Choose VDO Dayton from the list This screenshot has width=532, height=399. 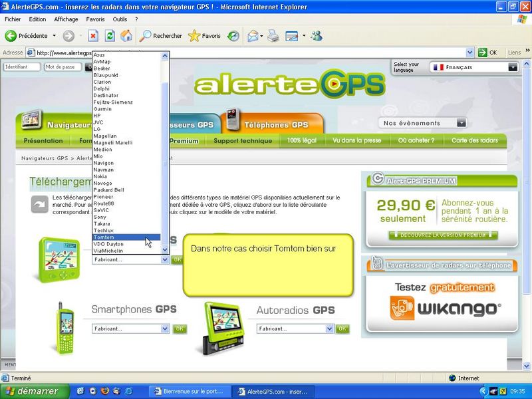[x=126, y=244]
